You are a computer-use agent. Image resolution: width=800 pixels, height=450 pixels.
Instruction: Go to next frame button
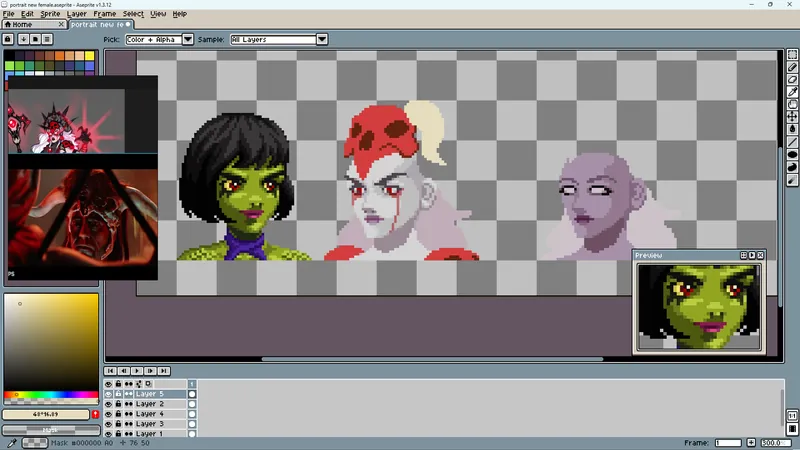[x=151, y=371]
